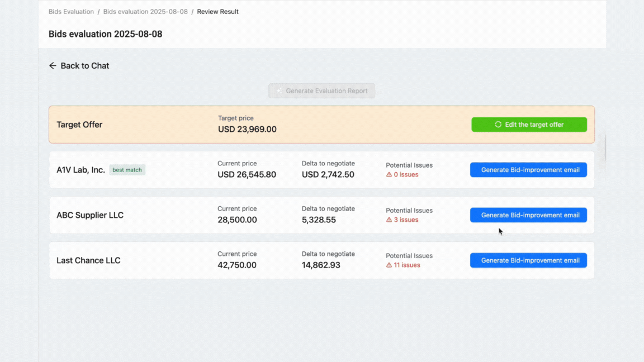This screenshot has width=644, height=362.
Task: Click the warning triangle icon for Last Chance LLC
Action: [x=389, y=265]
